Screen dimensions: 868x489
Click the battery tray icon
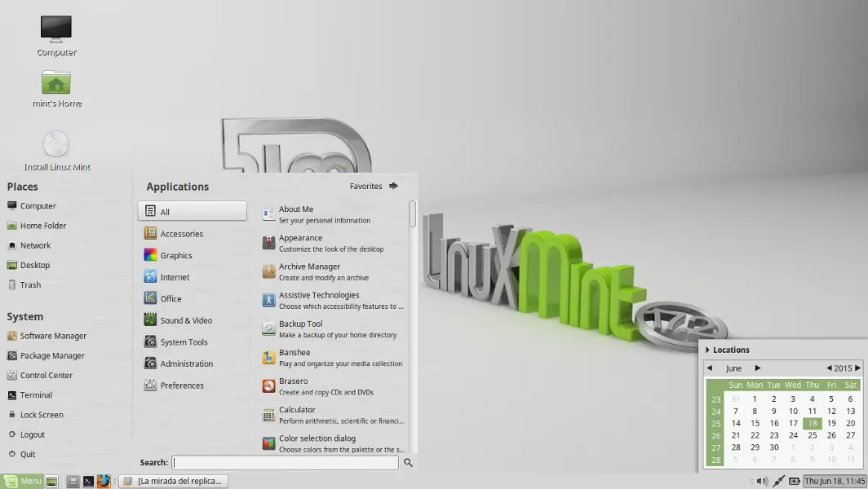pos(794,481)
